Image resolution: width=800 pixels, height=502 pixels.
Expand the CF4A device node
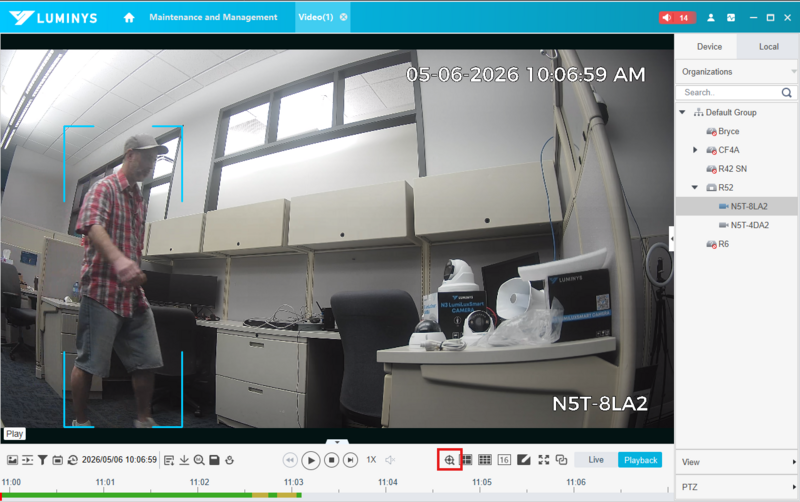pyautogui.click(x=695, y=150)
